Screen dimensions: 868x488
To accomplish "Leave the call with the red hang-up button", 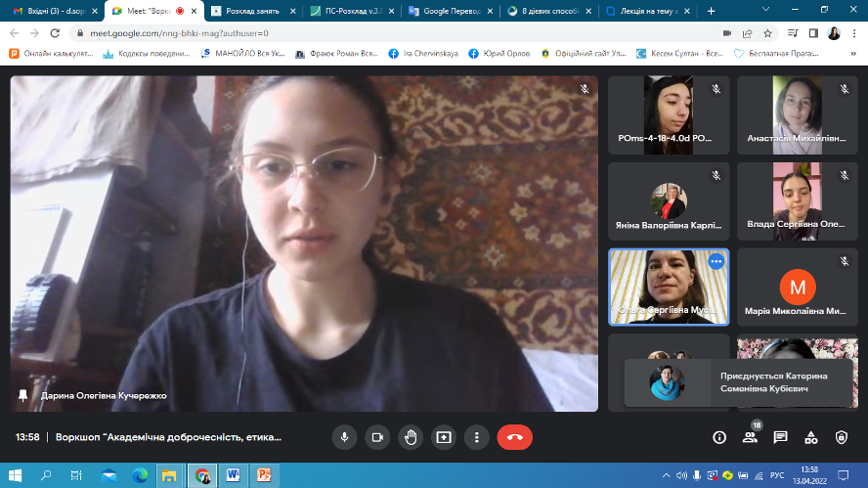I will (x=515, y=437).
